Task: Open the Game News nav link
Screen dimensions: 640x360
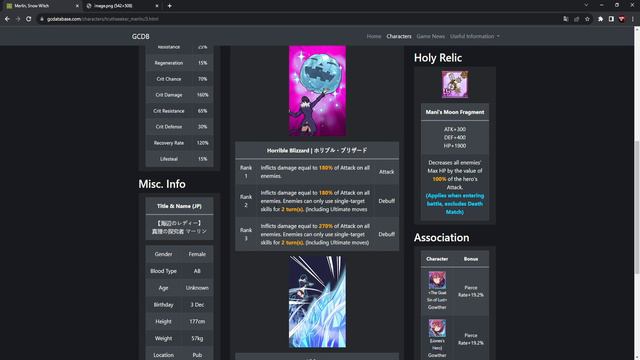Action: [x=431, y=36]
